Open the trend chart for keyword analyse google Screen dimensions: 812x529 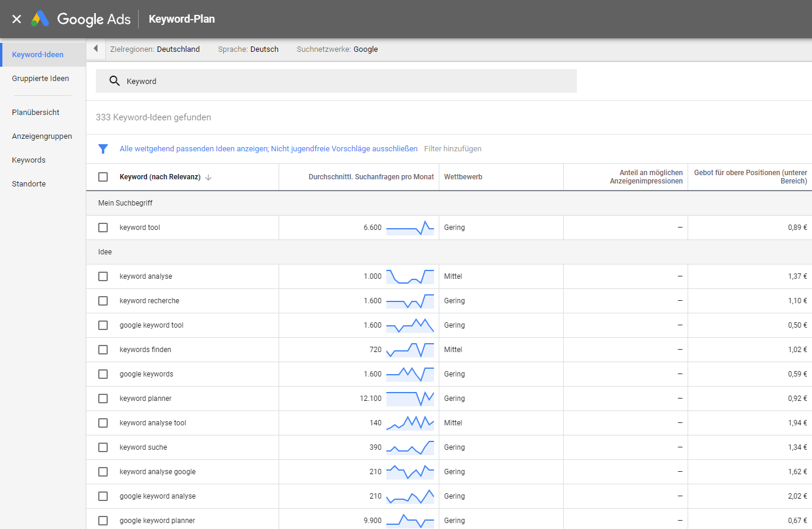tap(410, 472)
